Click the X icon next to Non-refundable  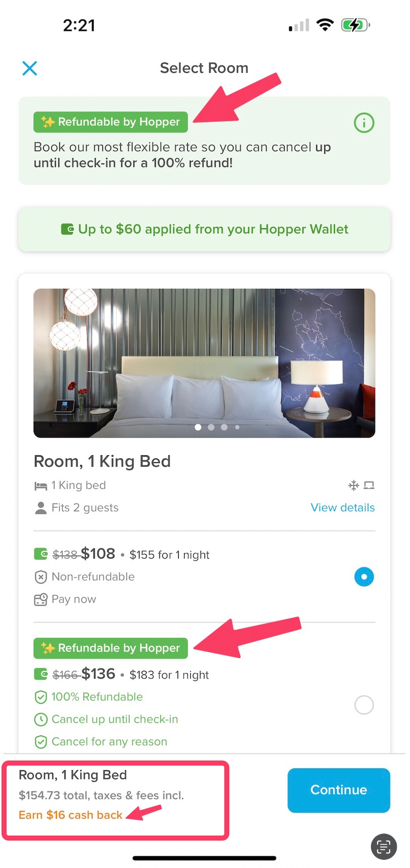(x=40, y=576)
